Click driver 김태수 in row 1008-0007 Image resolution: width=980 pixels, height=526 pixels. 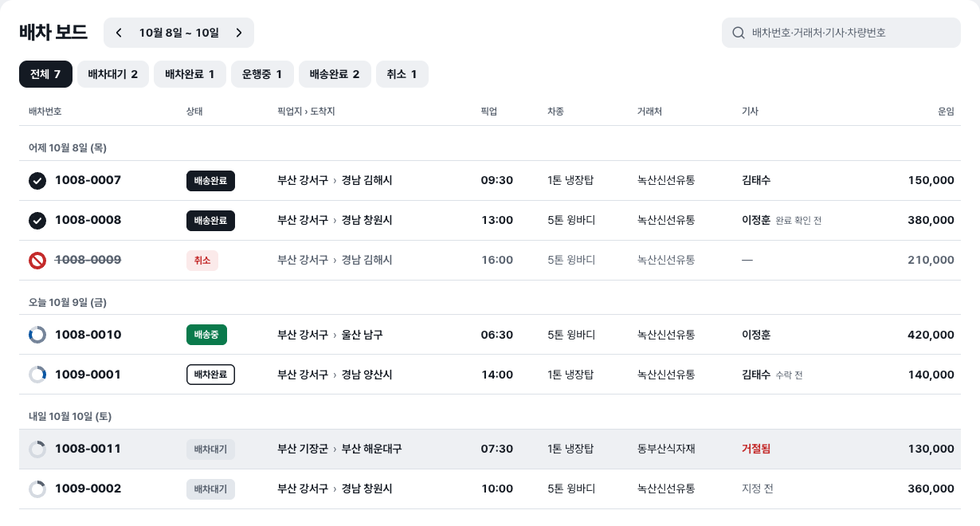click(756, 181)
